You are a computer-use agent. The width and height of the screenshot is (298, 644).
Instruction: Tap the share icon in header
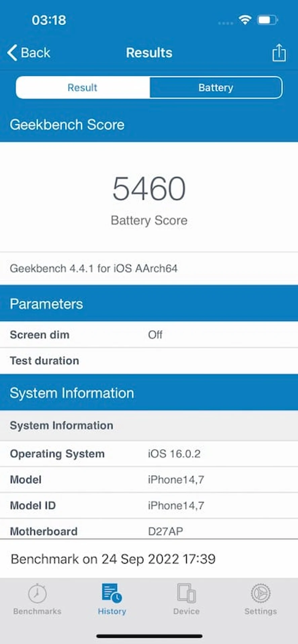(x=279, y=53)
